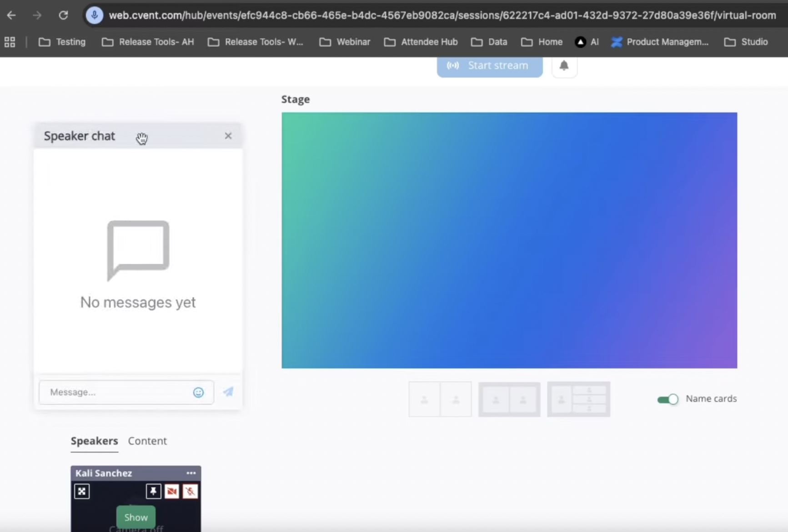Reload the current page

63,15
